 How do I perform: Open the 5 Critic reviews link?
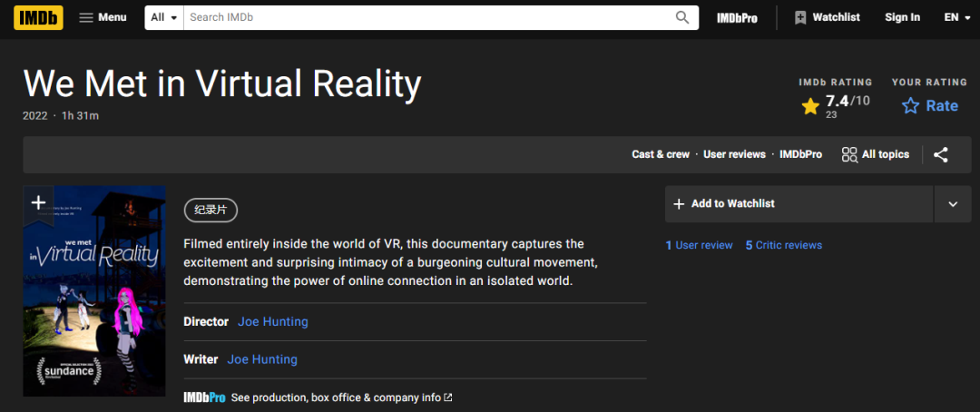point(784,245)
